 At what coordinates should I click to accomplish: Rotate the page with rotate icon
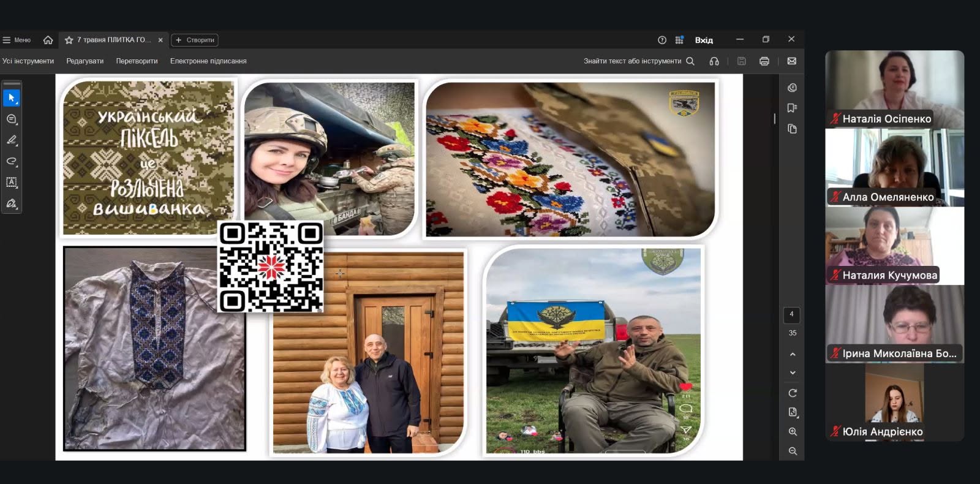(x=793, y=393)
